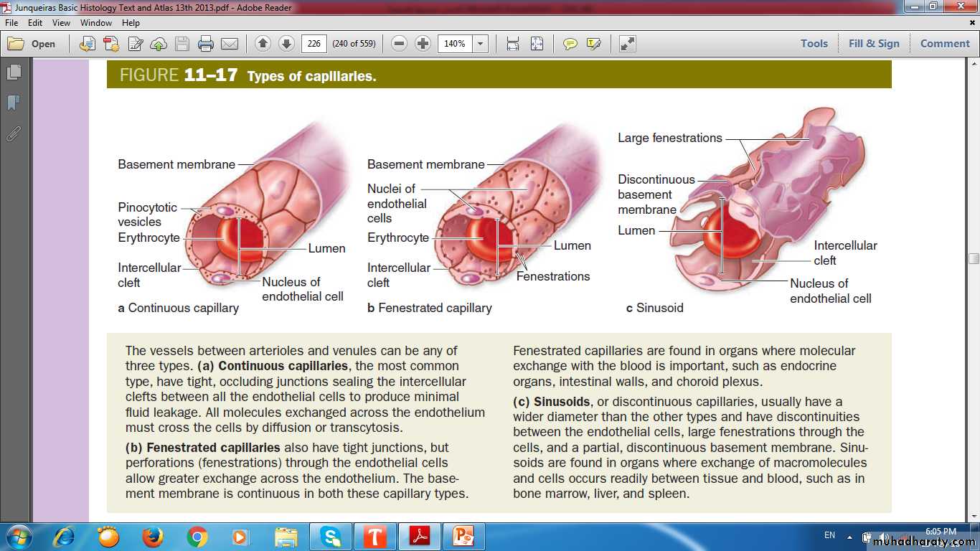The height and width of the screenshot is (551, 980).
Task: Click the email envelope icon
Action: point(230,44)
